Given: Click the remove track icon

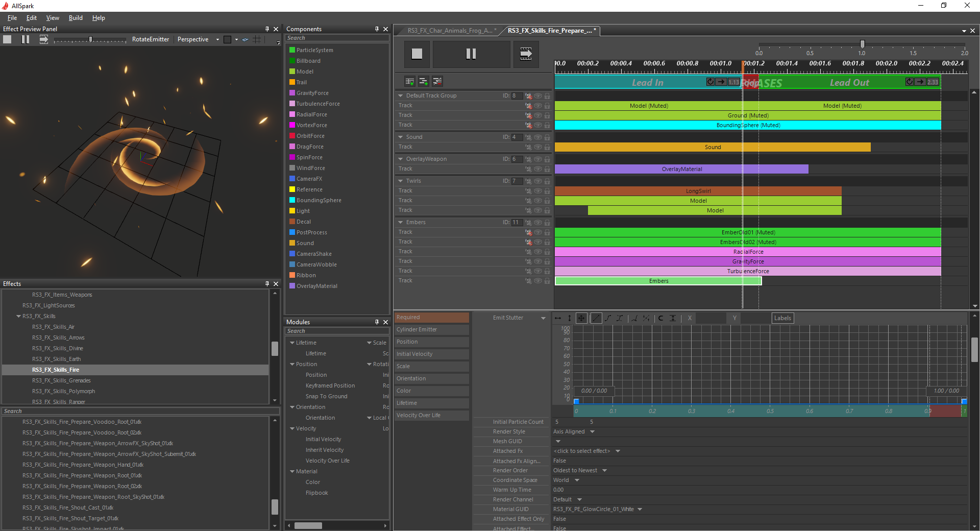Looking at the screenshot, I should pyautogui.click(x=437, y=82).
